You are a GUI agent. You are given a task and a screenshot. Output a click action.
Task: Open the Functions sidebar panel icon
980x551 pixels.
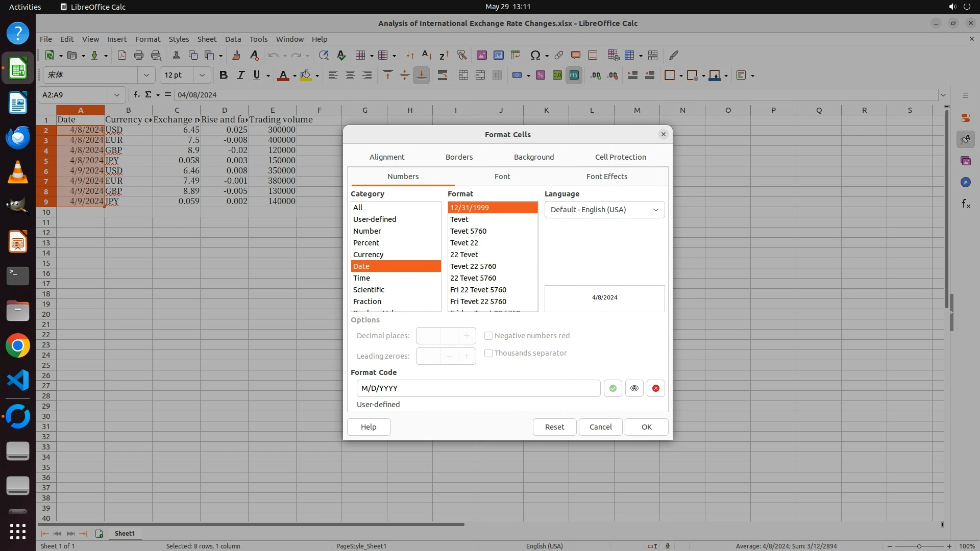point(965,204)
